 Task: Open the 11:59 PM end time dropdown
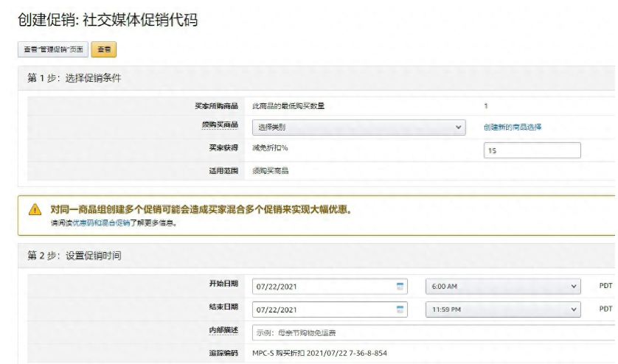tap(503, 309)
